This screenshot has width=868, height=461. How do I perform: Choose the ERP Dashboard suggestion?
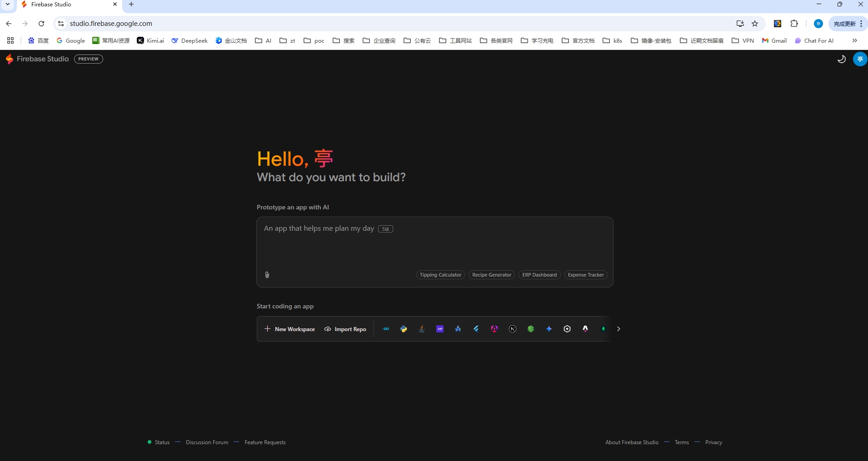(539, 275)
